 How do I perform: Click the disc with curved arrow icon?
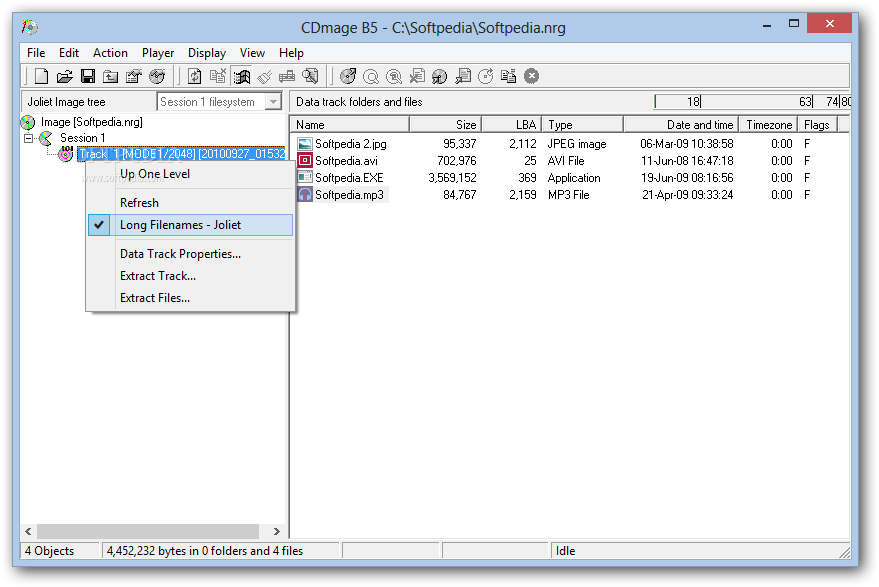(x=485, y=76)
